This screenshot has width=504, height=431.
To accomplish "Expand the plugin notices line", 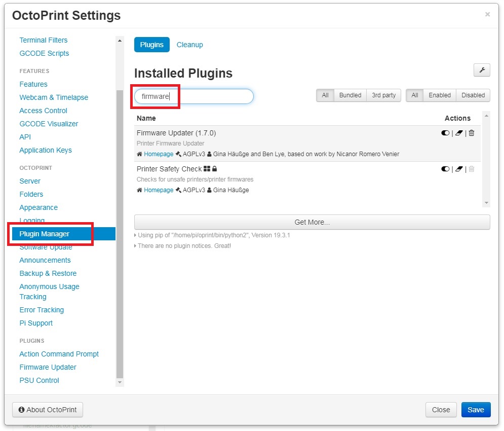I will (182, 246).
